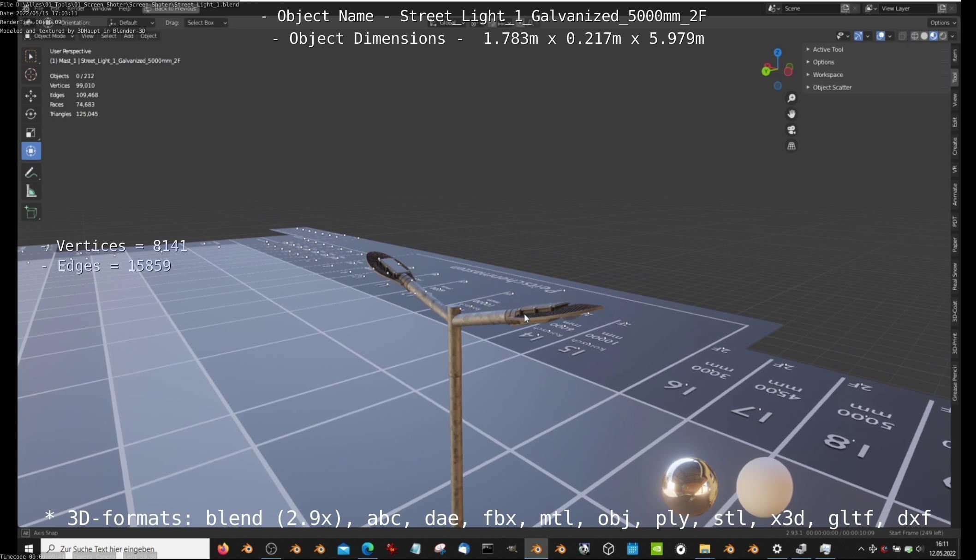The image size is (976, 560).
Task: Open the viewport Select menu
Action: tap(109, 36)
